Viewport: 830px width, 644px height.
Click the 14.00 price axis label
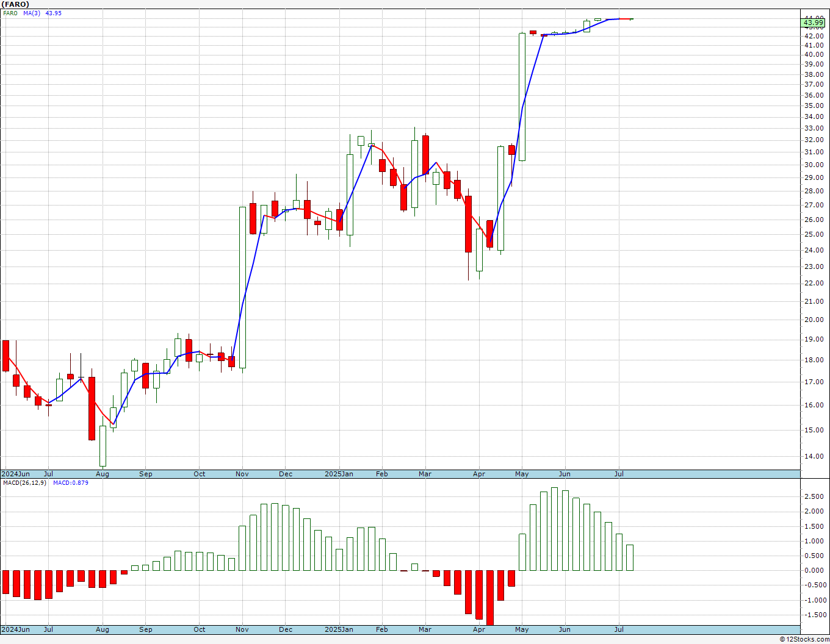pyautogui.click(x=813, y=457)
